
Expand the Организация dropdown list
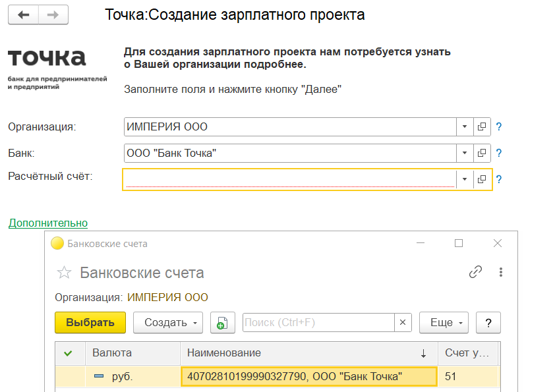coord(464,126)
